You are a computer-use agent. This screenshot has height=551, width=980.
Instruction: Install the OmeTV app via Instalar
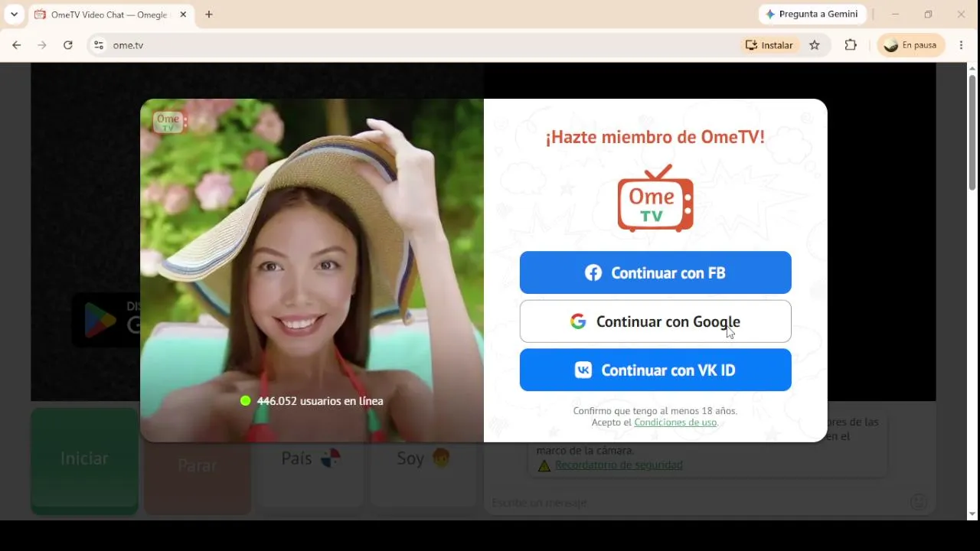tap(769, 45)
